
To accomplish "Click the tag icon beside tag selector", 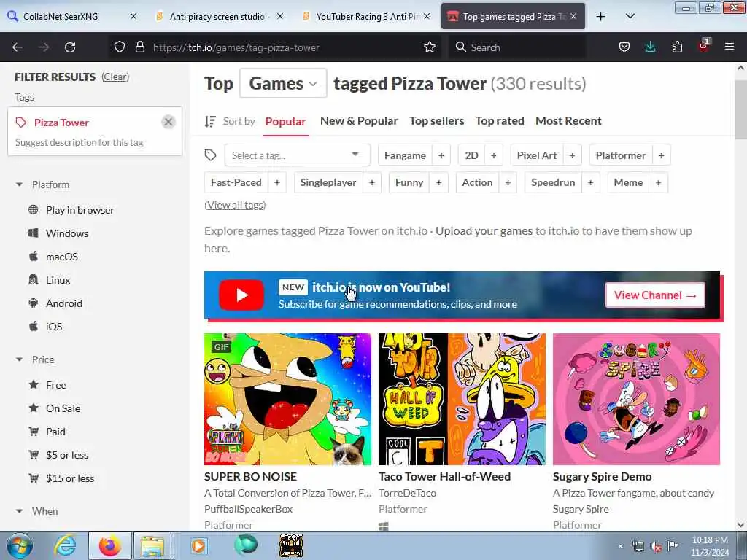I will tap(211, 155).
